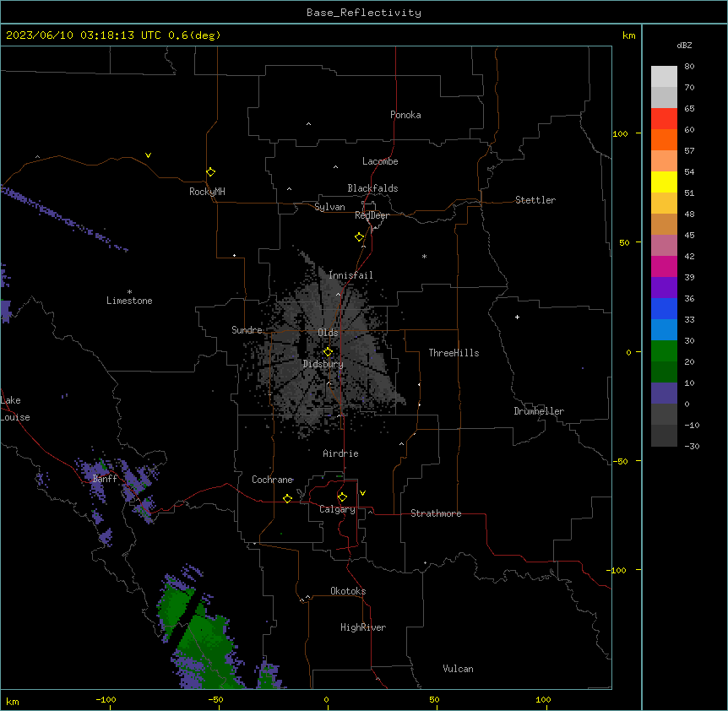The width and height of the screenshot is (728, 711).
Task: Click the white caret marker south of Ponoka
Action: (x=309, y=124)
